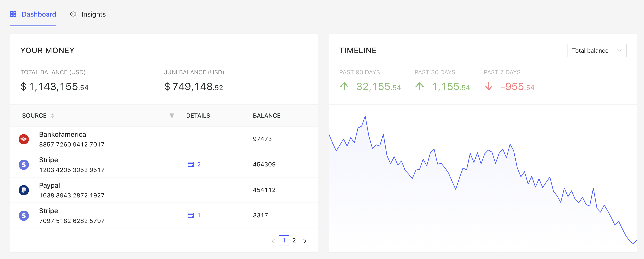Open the filter icon in Source column

pos(172,115)
